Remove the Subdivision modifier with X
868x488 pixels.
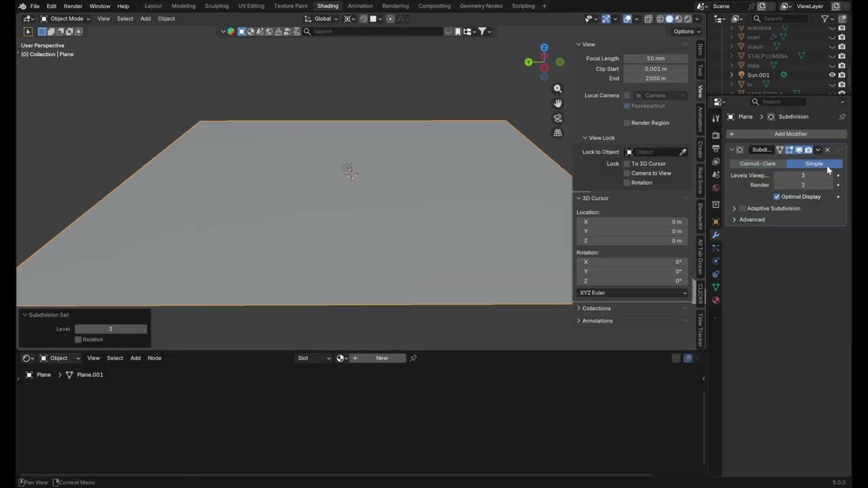click(827, 150)
